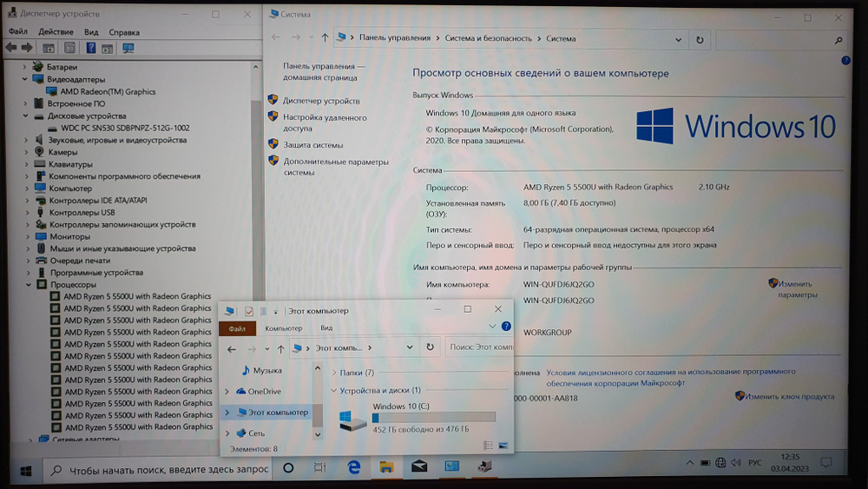Expand the Explorer ribbon chevron
The height and width of the screenshot is (489, 868).
[x=491, y=326]
